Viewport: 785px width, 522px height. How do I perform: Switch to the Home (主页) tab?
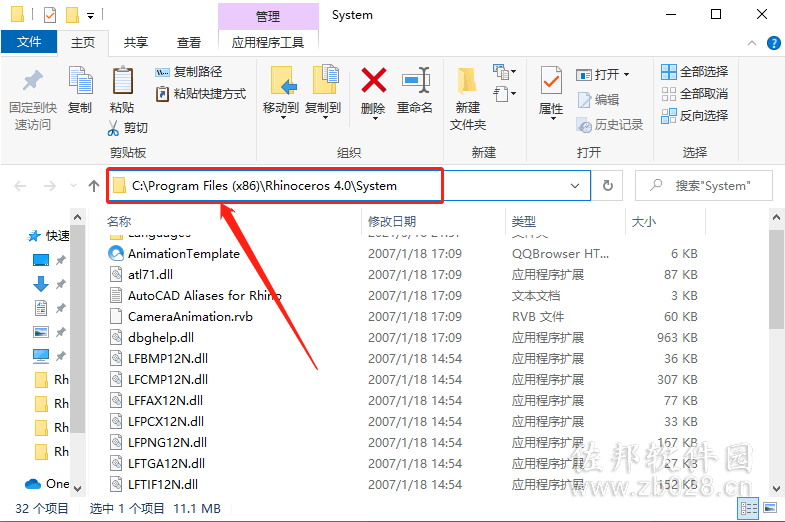point(83,43)
